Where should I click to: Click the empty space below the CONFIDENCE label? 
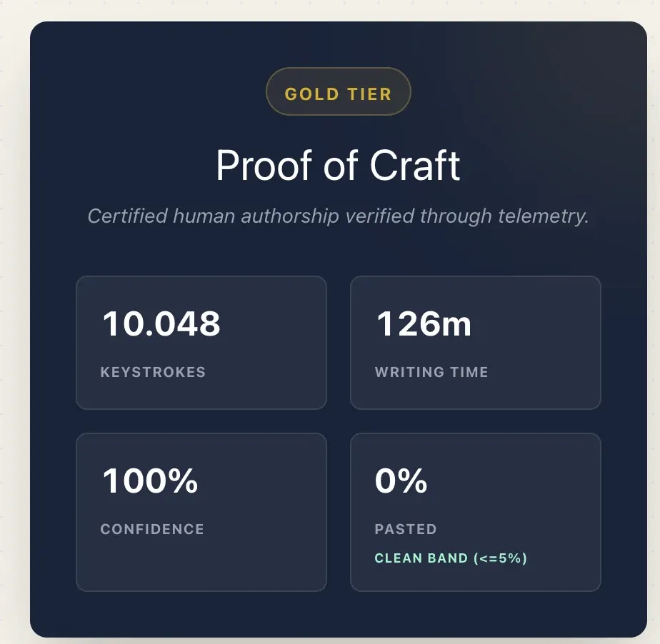(201, 564)
